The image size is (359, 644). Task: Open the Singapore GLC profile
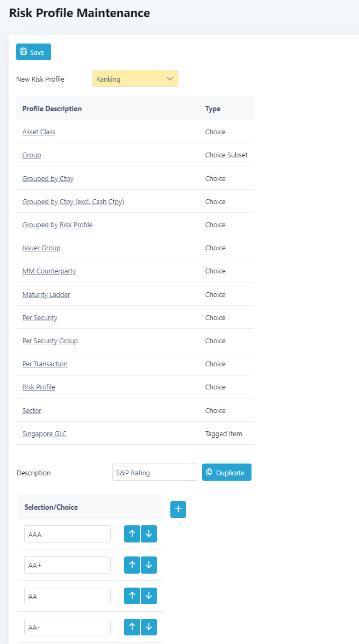tap(45, 433)
